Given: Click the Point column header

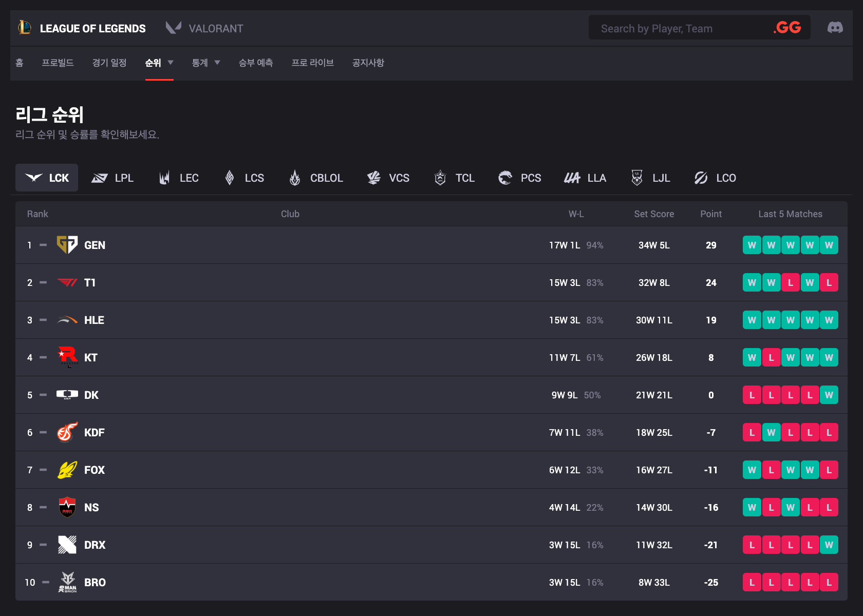Looking at the screenshot, I should point(711,214).
